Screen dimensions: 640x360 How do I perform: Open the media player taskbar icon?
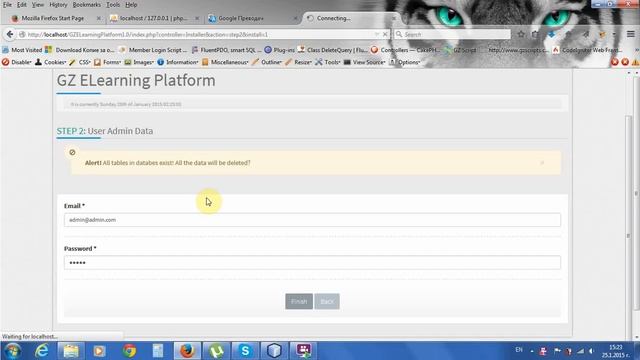(x=99, y=351)
